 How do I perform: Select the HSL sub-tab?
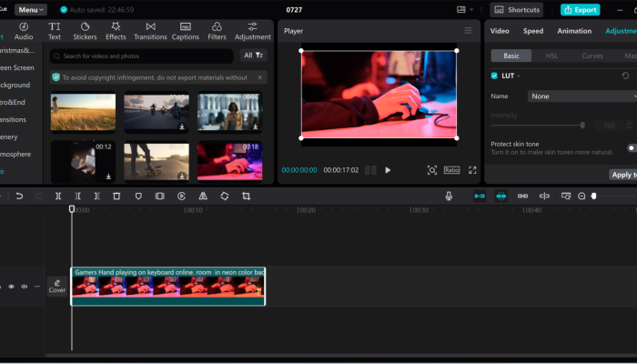click(x=551, y=56)
